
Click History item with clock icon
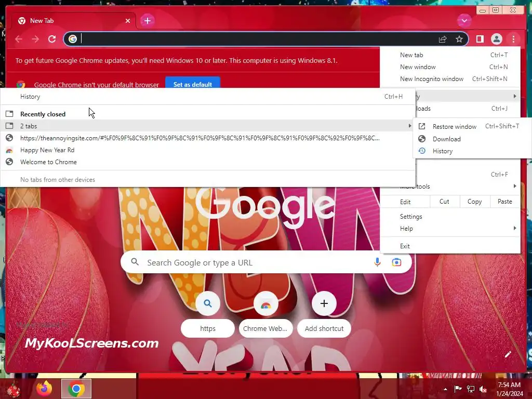coord(472,151)
